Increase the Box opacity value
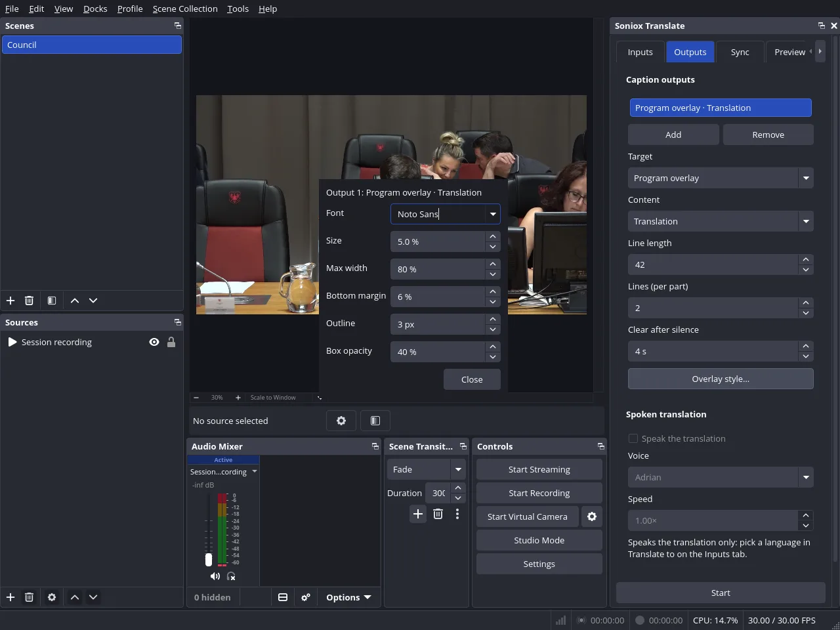The width and height of the screenshot is (840, 630). (x=493, y=346)
